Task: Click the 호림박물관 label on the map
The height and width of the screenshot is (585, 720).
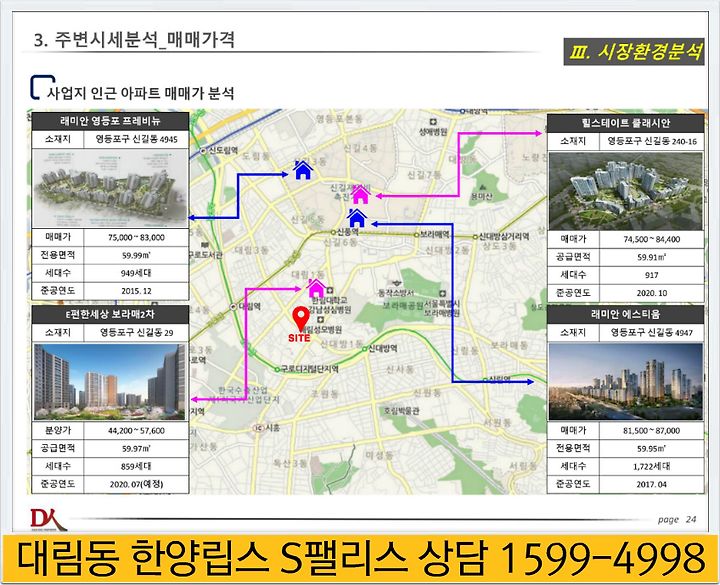Action: pyautogui.click(x=402, y=411)
